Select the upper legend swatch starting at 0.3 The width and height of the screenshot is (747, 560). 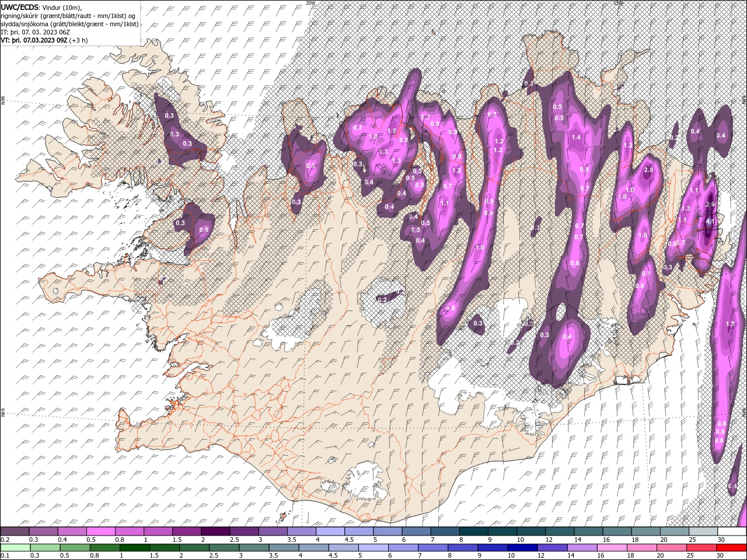pos(44,531)
